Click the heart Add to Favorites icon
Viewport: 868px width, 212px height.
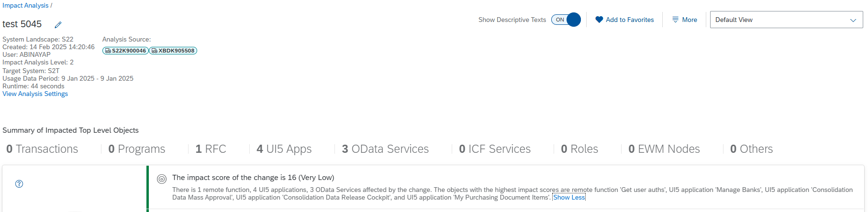point(599,20)
